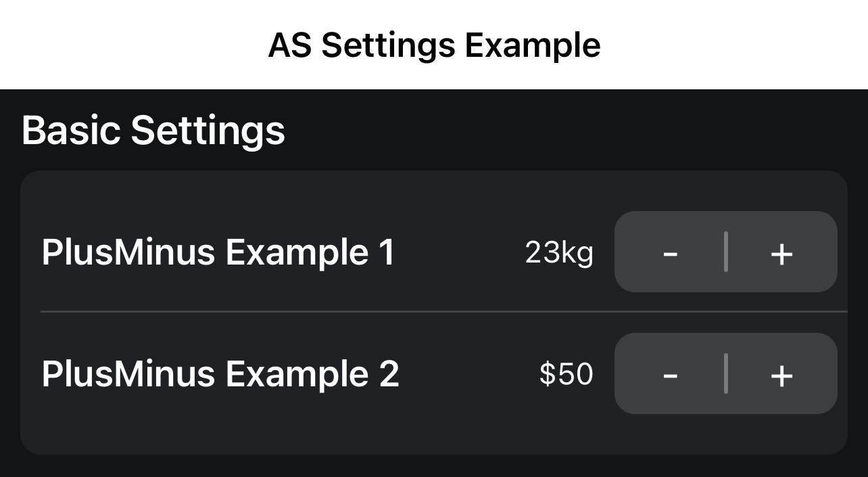Click the 23kg value label
The image size is (868, 477).
pos(559,253)
